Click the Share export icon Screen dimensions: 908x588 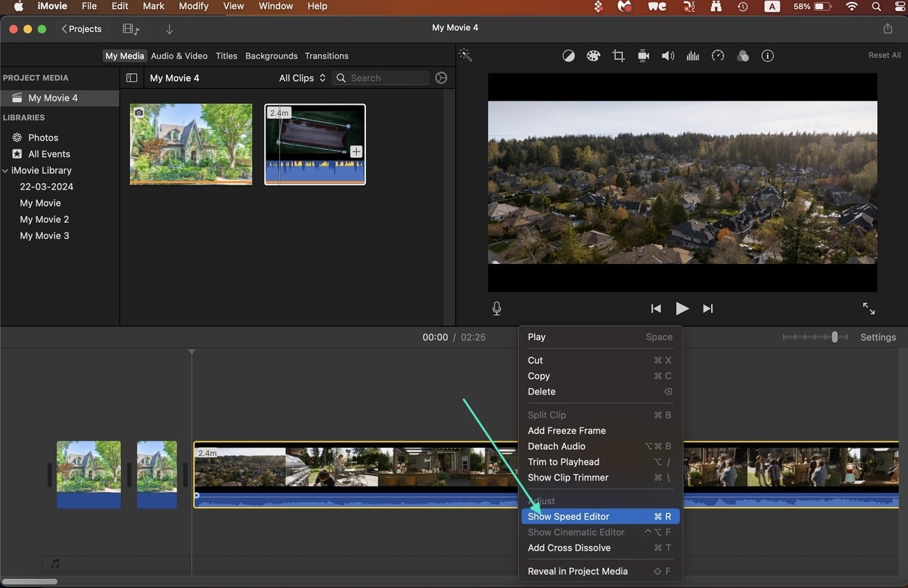pos(888,29)
